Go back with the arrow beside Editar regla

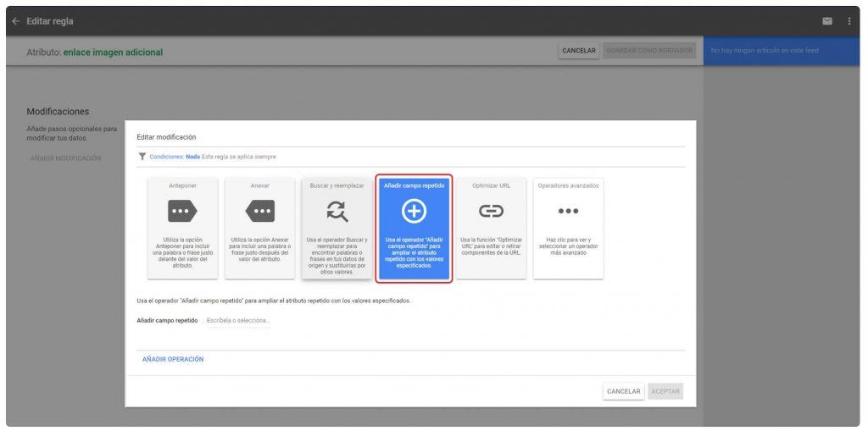click(x=15, y=21)
